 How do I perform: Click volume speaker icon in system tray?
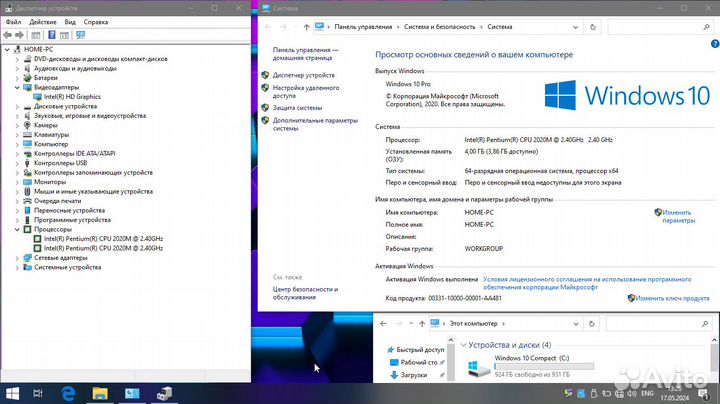pyautogui.click(x=632, y=393)
